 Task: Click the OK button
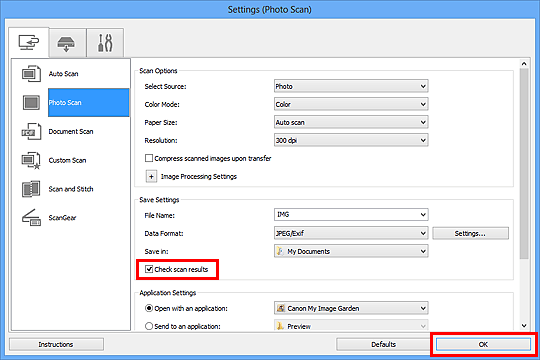click(483, 344)
